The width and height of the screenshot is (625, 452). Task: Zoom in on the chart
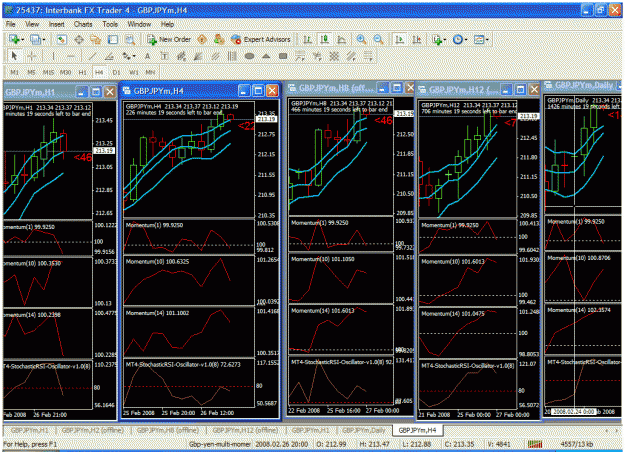coord(361,39)
